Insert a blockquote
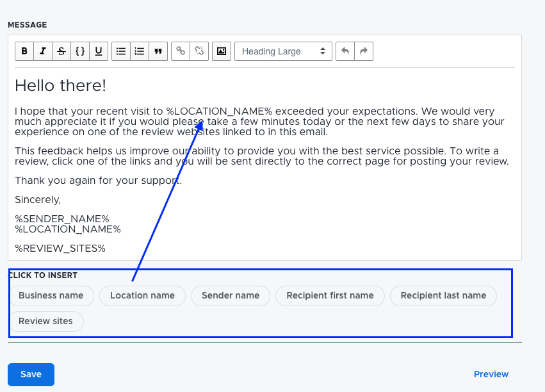The height and width of the screenshot is (392, 545). click(x=158, y=51)
